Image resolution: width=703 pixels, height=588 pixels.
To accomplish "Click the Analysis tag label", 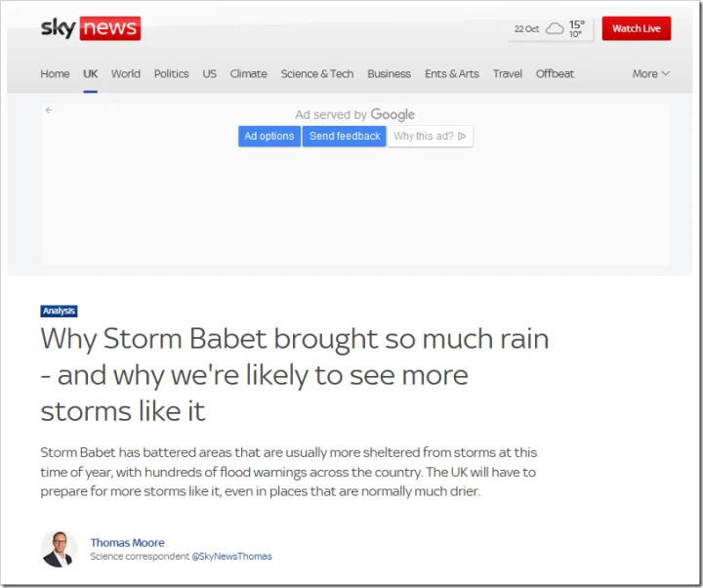I will 59,311.
